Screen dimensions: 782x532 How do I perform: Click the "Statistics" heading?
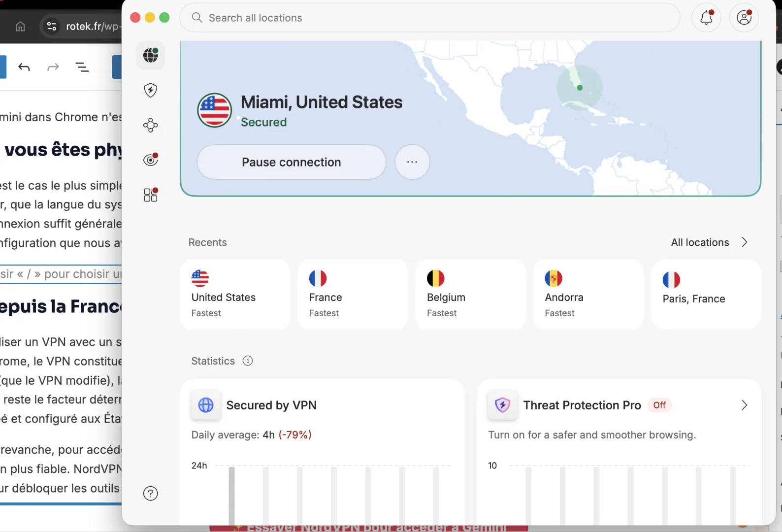coord(213,361)
